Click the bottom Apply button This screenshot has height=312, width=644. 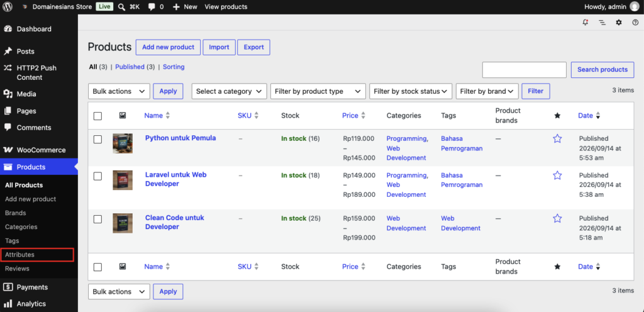pyautogui.click(x=168, y=291)
